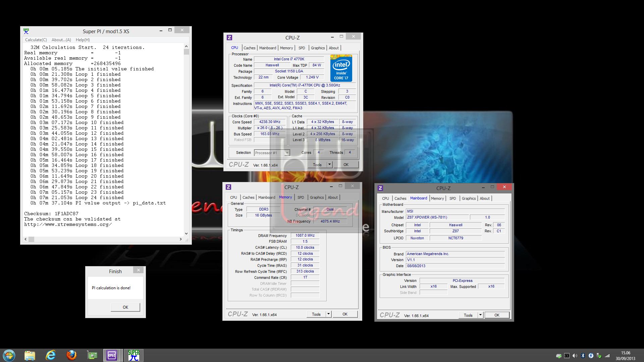This screenshot has height=362, width=644.
Task: Launch Firefox from the taskbar
Action: 71,355
